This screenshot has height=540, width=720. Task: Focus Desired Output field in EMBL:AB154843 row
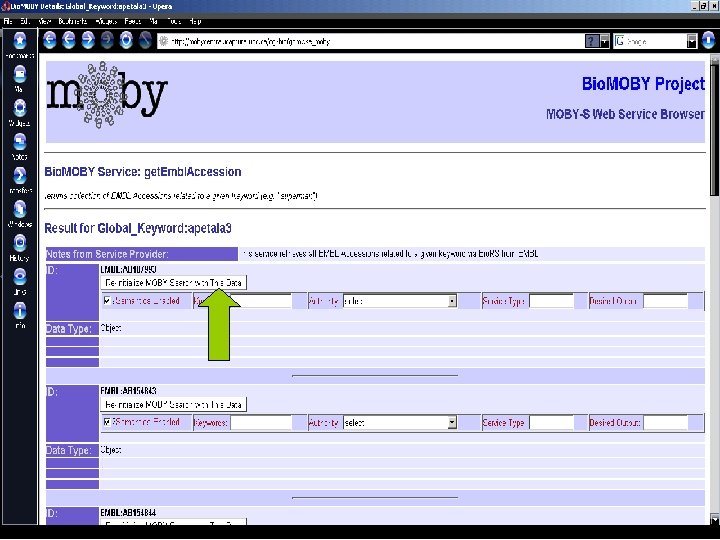click(665, 423)
